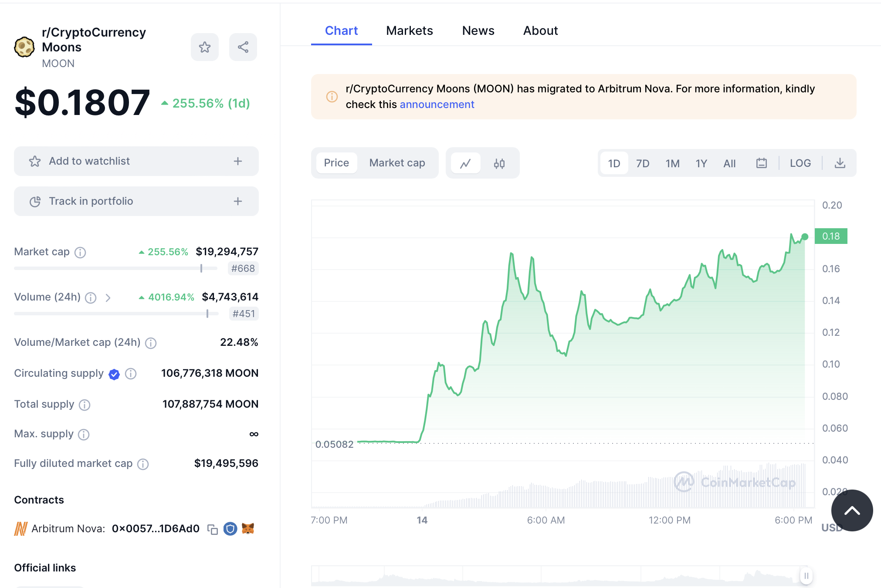Click the scroll-to-top arrow button
The width and height of the screenshot is (881, 588).
[852, 510]
